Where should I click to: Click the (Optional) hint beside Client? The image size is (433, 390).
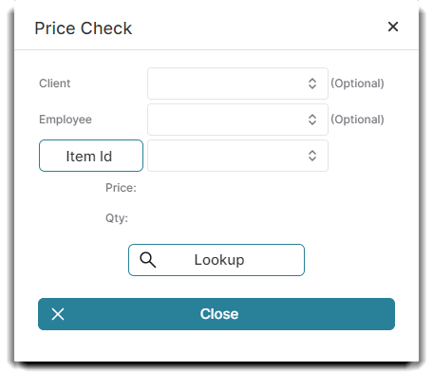[x=357, y=83]
